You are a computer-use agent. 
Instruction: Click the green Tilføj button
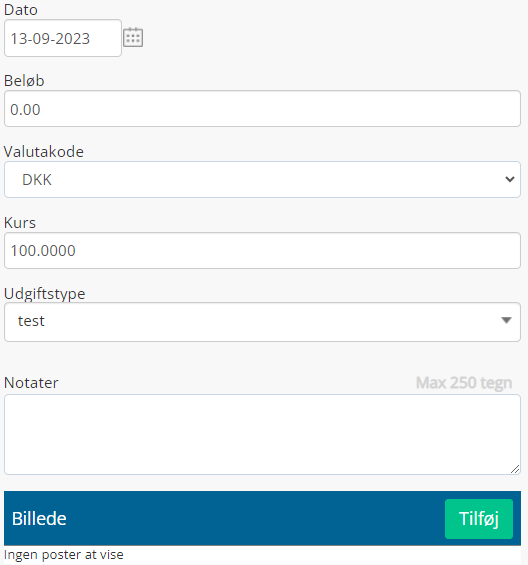(x=479, y=519)
